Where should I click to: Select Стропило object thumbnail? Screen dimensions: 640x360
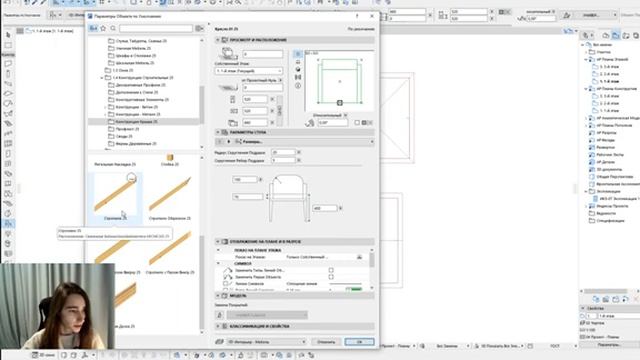coord(115,197)
